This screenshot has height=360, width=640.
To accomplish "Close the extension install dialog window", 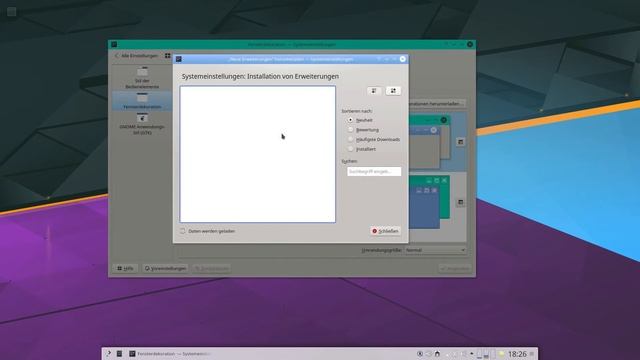I will click(x=402, y=59).
